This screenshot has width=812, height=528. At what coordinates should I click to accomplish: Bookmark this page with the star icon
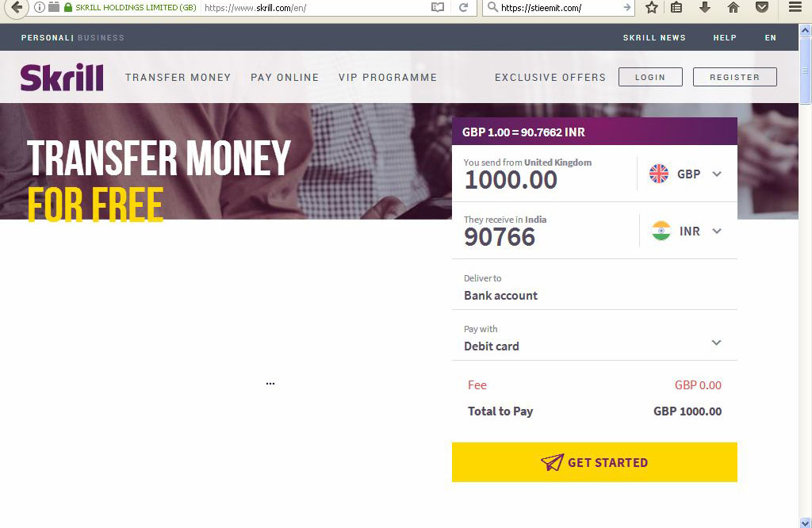(652, 7)
